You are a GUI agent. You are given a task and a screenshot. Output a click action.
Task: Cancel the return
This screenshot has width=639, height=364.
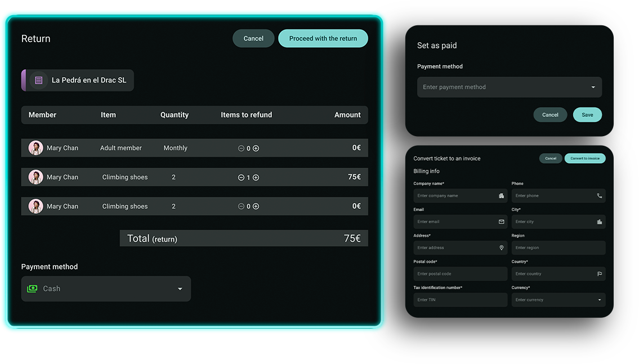coord(253,38)
